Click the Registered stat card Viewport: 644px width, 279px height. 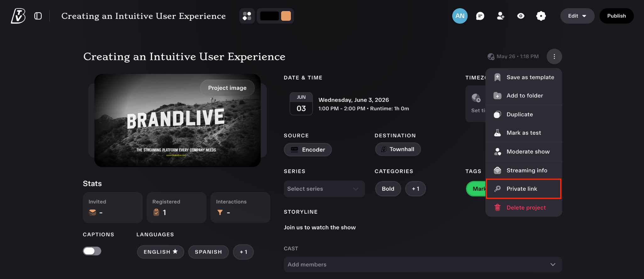point(176,208)
